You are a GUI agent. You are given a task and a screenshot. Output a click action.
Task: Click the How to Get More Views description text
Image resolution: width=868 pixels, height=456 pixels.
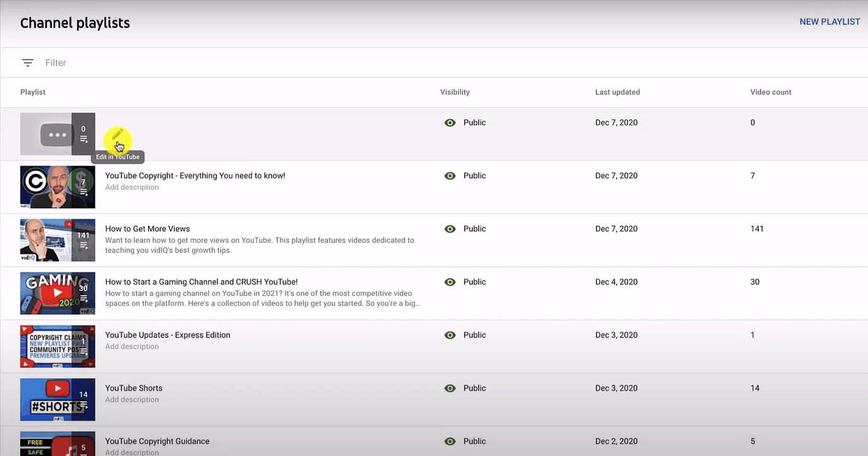coord(260,245)
